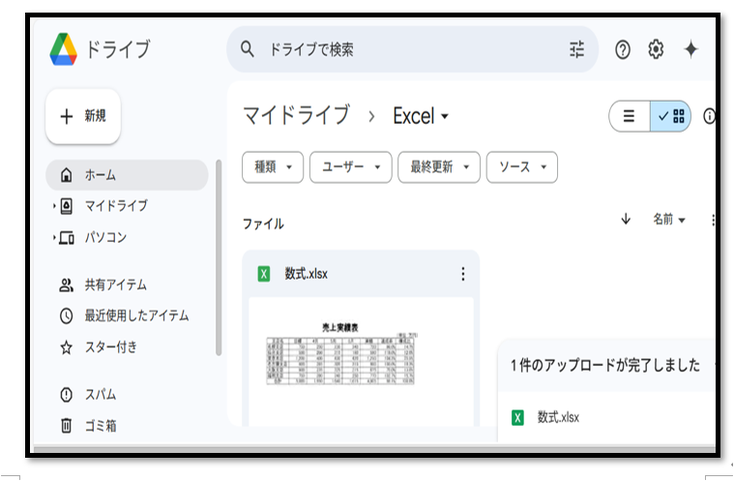Click the Google Drive logo
This screenshot has height=481, width=734.
click(63, 49)
